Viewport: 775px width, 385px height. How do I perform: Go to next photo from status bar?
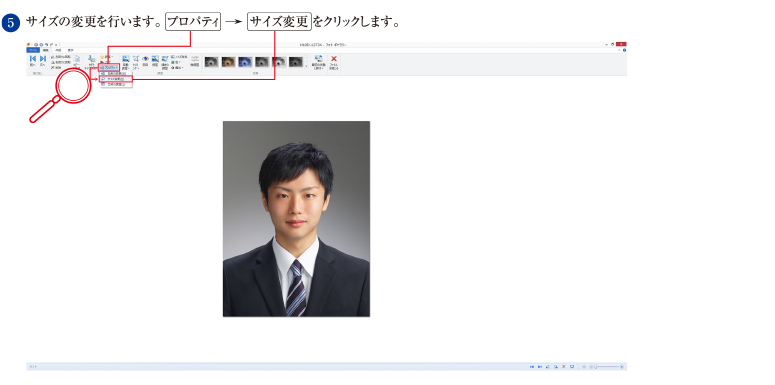tap(540, 367)
